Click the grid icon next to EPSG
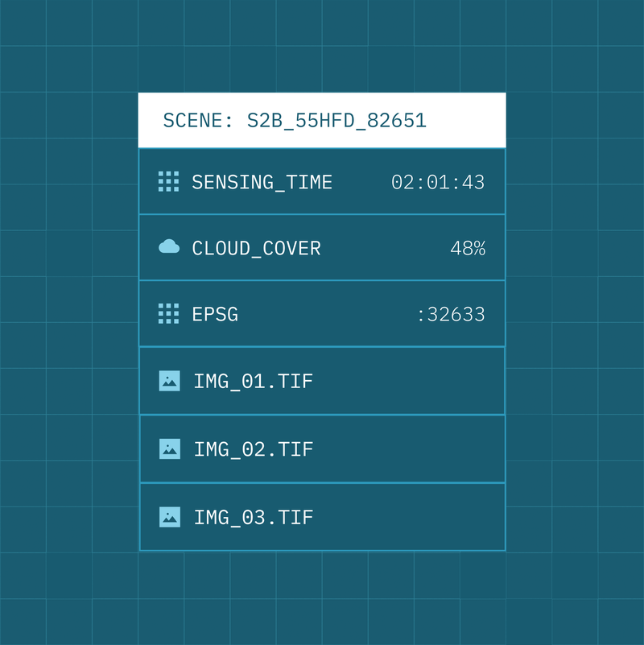The width and height of the screenshot is (644, 645). click(168, 314)
